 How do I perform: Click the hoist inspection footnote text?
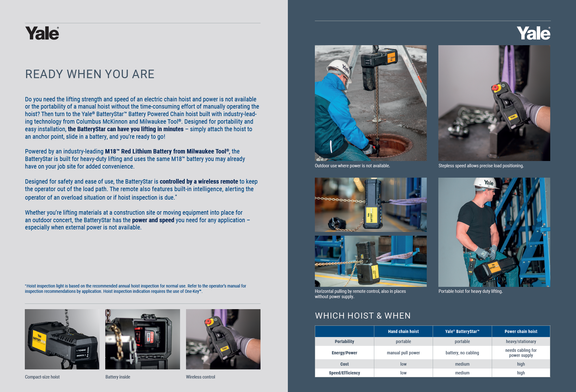point(135,288)
